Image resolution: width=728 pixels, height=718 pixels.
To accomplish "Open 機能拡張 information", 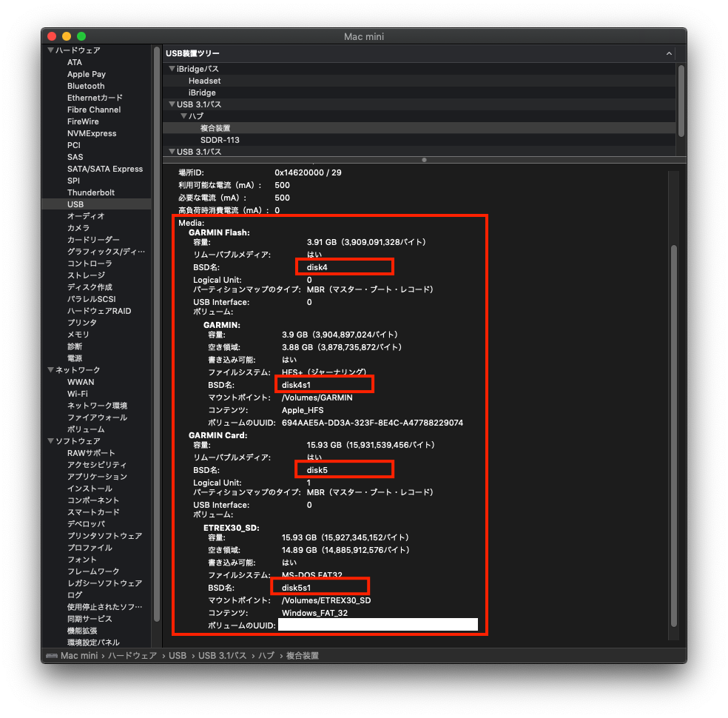I will point(82,631).
